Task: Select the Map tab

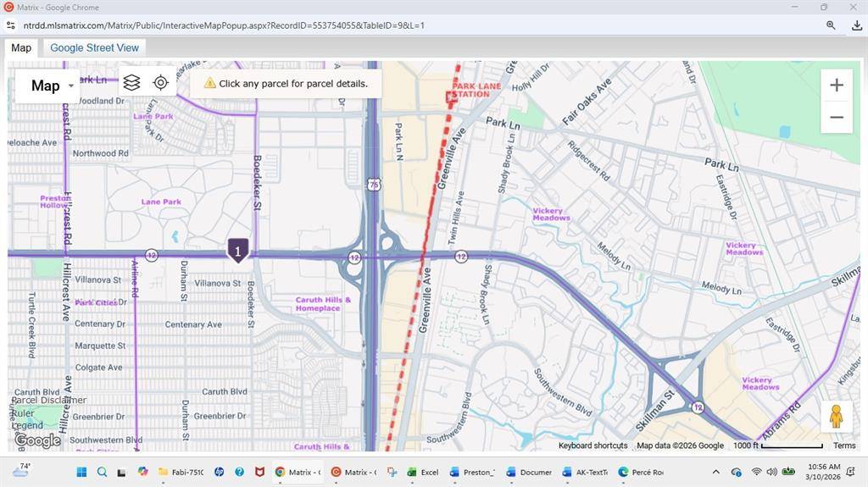Action: tap(21, 48)
